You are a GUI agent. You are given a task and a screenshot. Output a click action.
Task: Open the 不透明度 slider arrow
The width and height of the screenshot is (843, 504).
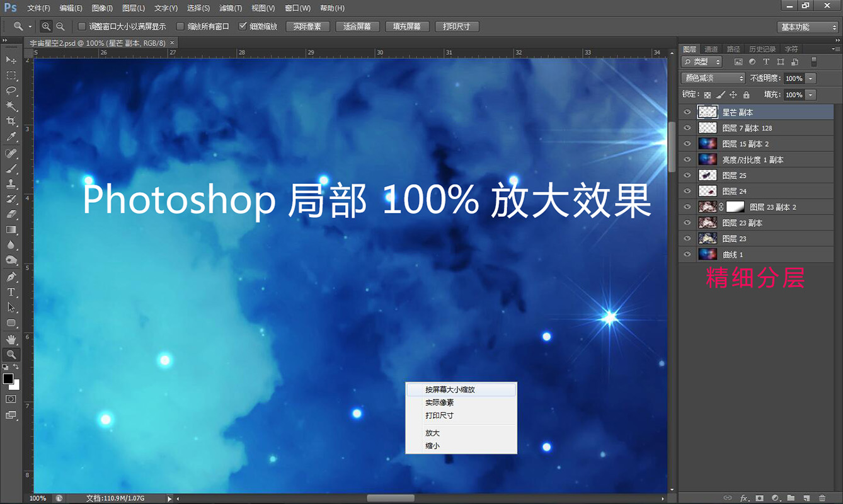tap(810, 79)
